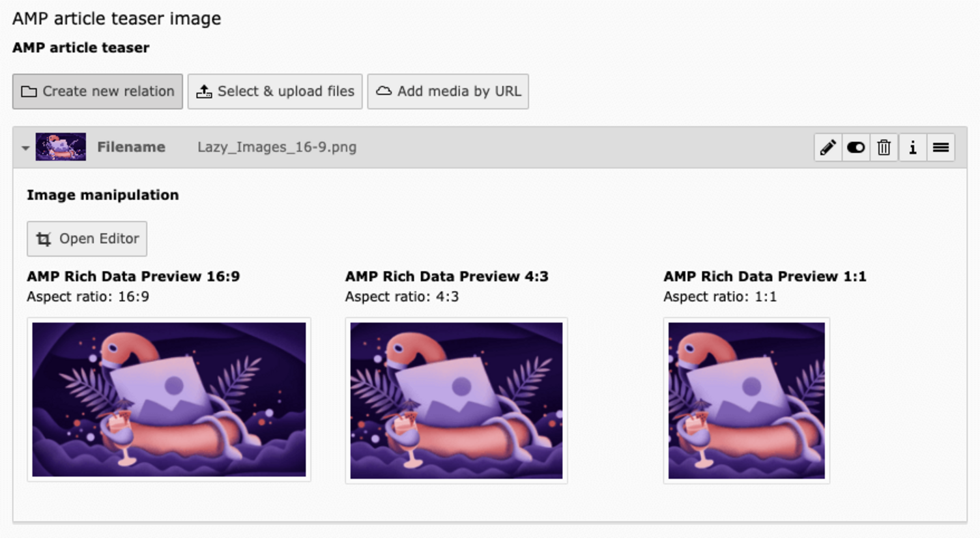Click the Aspect ratio: 1:1 text
The image size is (980, 538).
click(719, 297)
